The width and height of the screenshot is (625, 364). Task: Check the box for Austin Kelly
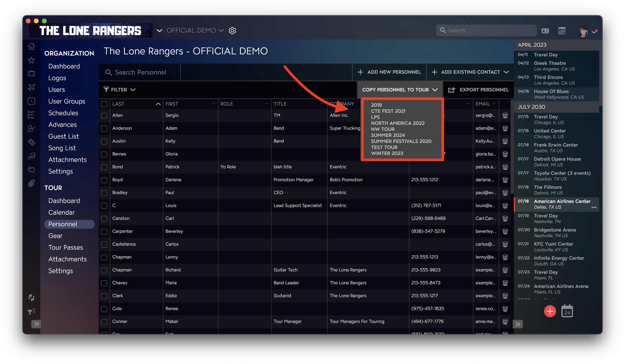pos(104,141)
